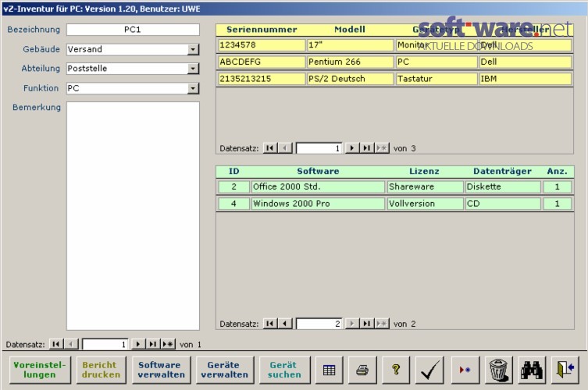The image size is (588, 390).
Task: Delete with the trash can icon
Action: (498, 370)
